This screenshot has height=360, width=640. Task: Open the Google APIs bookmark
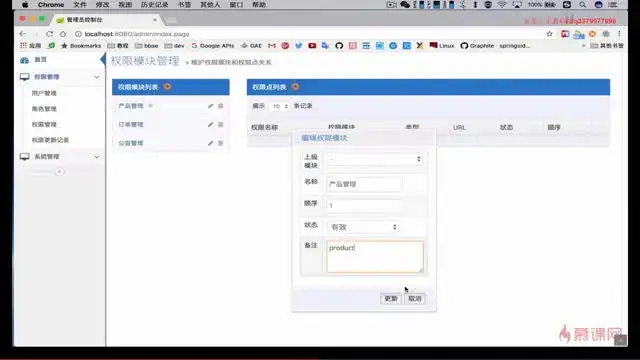[213, 46]
